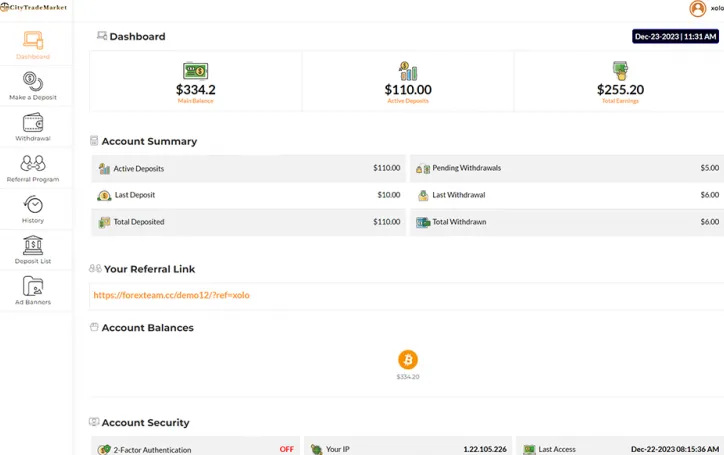Click the Active Deposits chart icon
This screenshot has width=724, height=455.
tap(408, 71)
